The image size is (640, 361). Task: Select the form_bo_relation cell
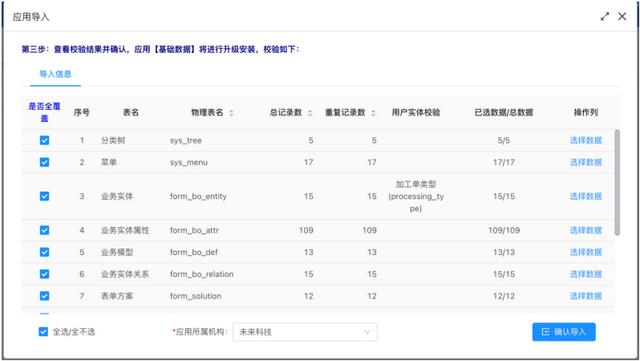[202, 274]
